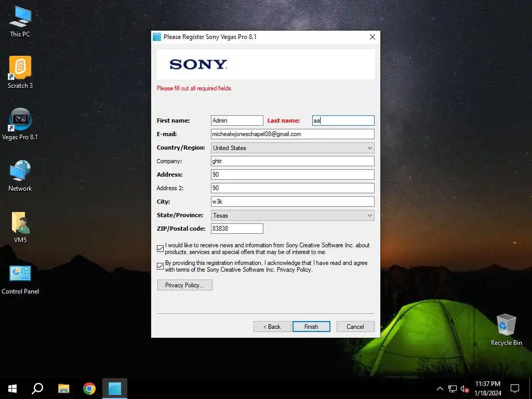Select the Control Panel desktop icon
Image resolution: width=532 pixels, height=399 pixels.
tap(20, 280)
